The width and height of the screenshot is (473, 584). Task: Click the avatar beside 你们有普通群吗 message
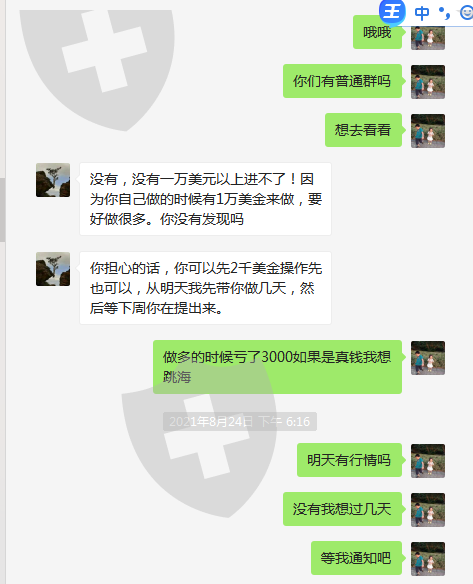(428, 82)
